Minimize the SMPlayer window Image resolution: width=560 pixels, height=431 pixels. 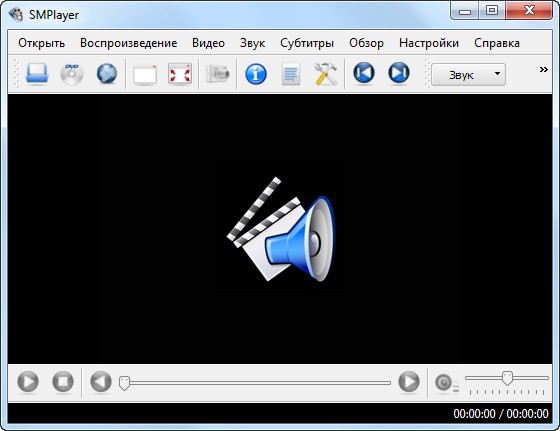pyautogui.click(x=465, y=11)
